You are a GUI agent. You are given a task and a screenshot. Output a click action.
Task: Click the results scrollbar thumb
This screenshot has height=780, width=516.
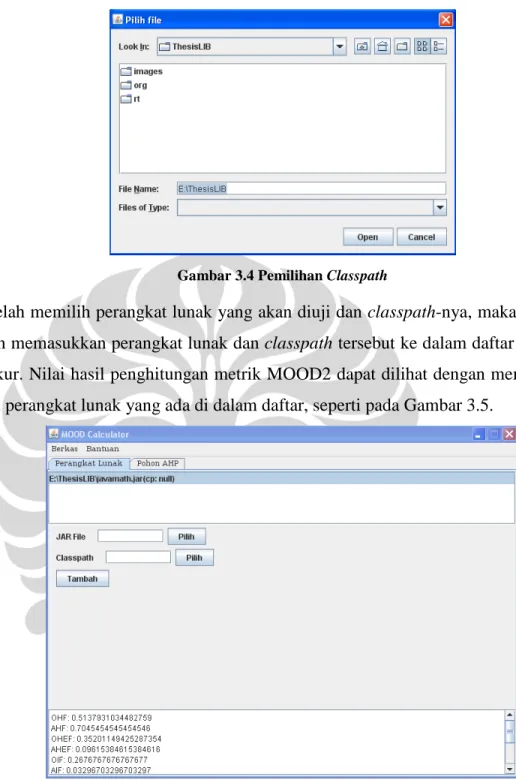point(510,731)
